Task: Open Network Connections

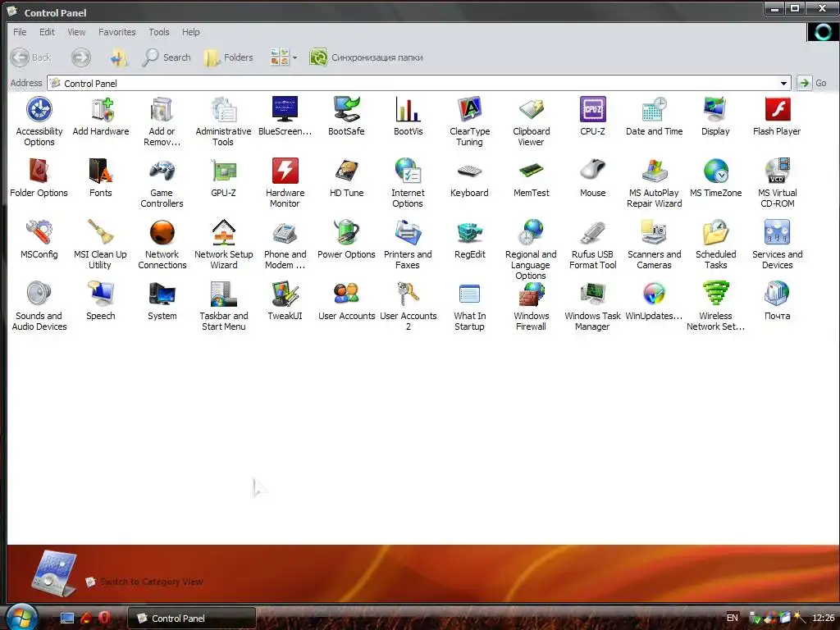Action: tap(162, 244)
